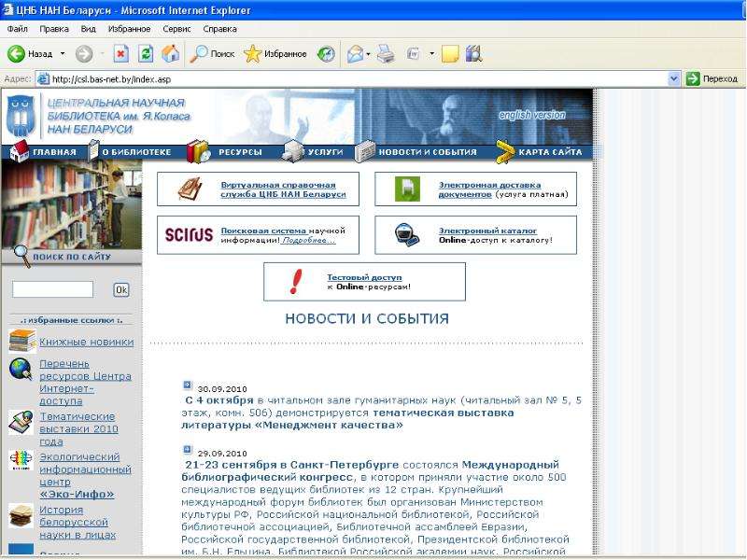Click the green Forward navigation arrow
Viewport: 747px width, 560px height.
click(84, 54)
